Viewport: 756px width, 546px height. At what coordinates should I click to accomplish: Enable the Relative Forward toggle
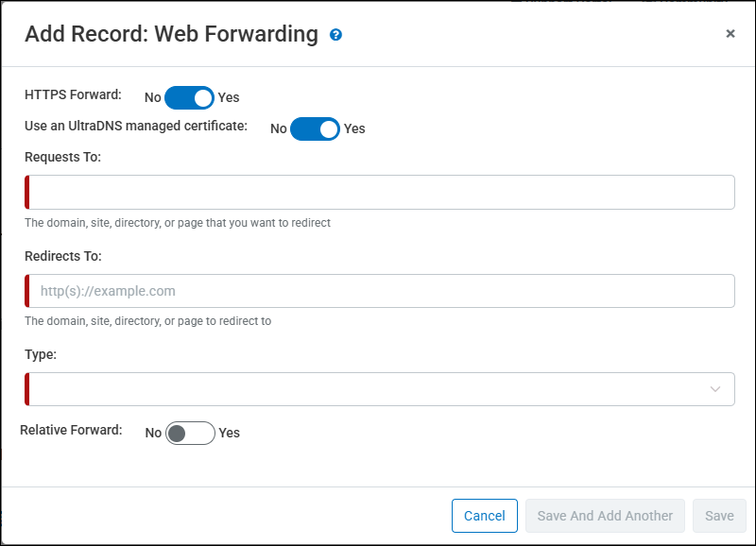[190, 433]
